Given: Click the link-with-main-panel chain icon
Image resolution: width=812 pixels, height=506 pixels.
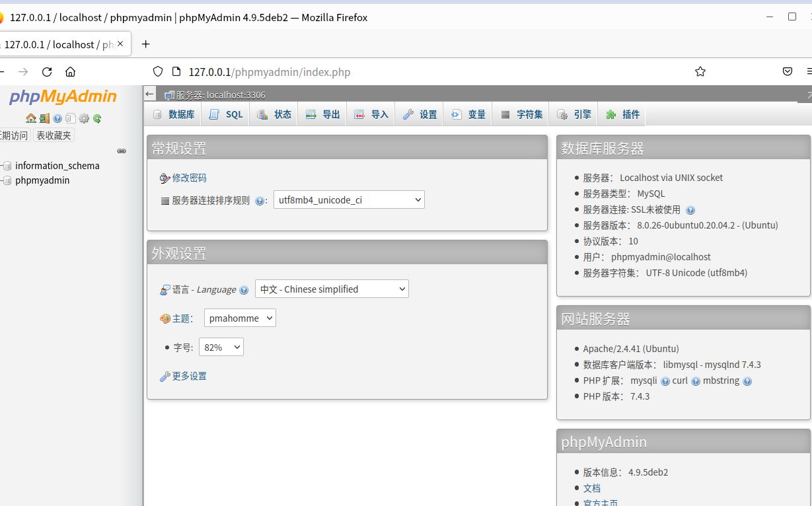Looking at the screenshot, I should coord(122,151).
